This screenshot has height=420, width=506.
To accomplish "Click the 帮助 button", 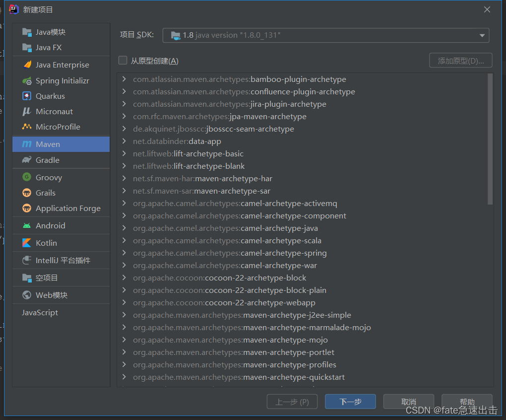I will (x=467, y=402).
